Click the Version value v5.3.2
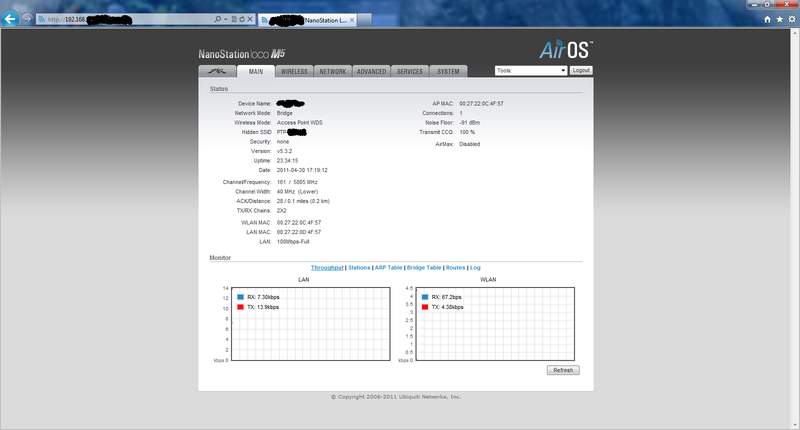 click(284, 151)
